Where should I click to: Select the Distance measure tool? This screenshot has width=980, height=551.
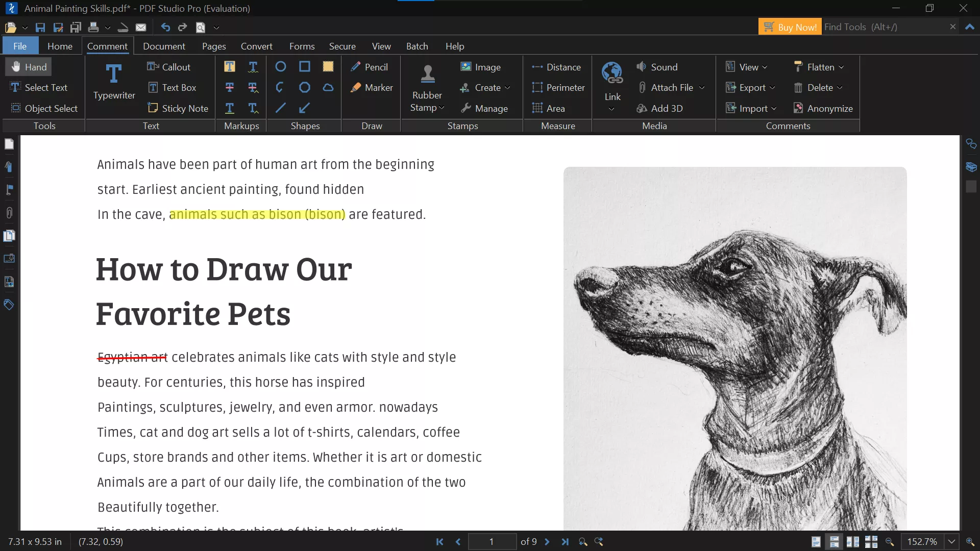coord(556,66)
